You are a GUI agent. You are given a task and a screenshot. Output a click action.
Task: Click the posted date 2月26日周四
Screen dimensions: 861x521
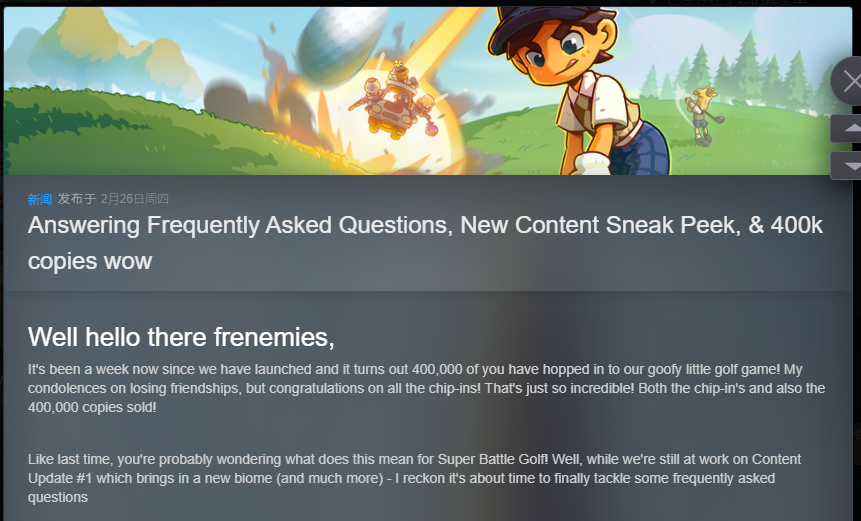point(135,199)
